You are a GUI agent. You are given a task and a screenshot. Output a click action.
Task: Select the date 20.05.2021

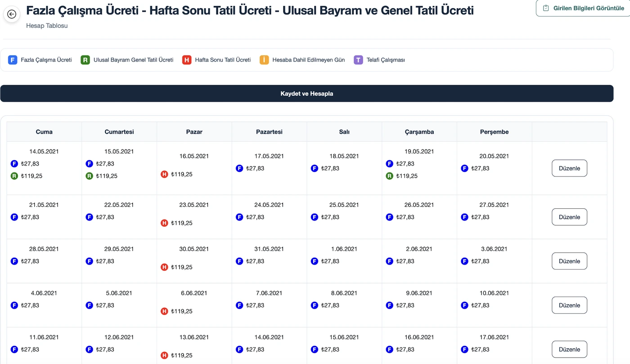(x=494, y=156)
